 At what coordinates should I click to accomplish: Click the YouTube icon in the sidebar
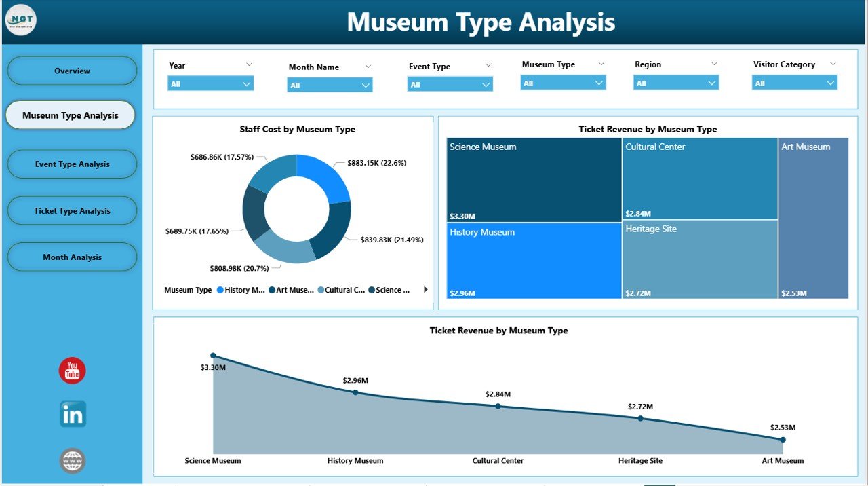pos(72,370)
